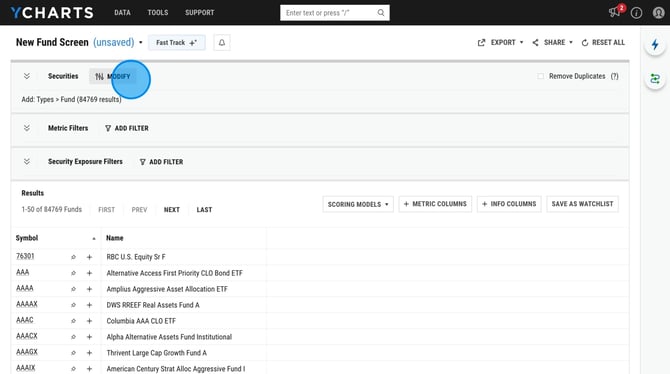Open the Export dropdown
The image size is (670, 374).
500,42
